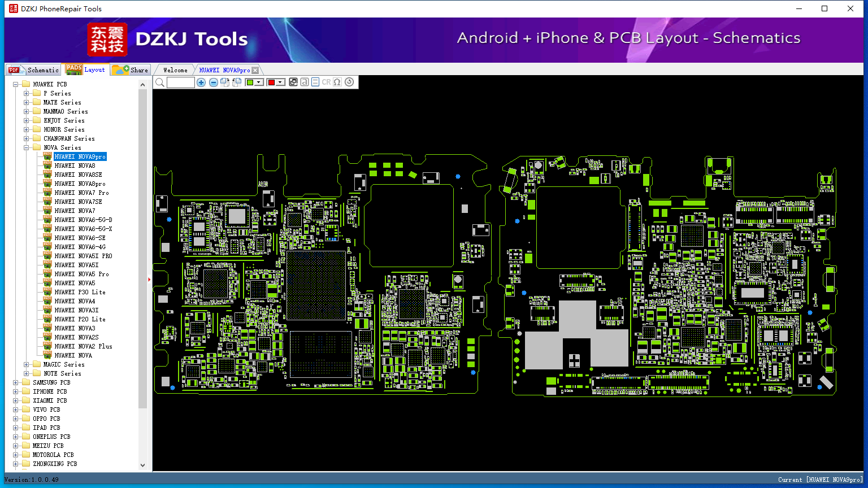Select the ZHONGXING PCB folder
868x488 pixels.
tap(55, 464)
